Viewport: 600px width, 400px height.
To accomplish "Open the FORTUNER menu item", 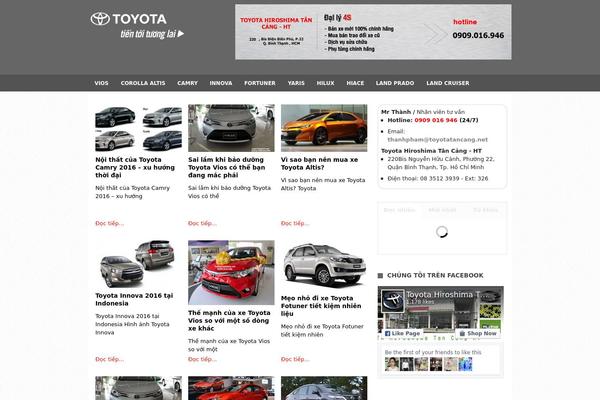I will (260, 83).
